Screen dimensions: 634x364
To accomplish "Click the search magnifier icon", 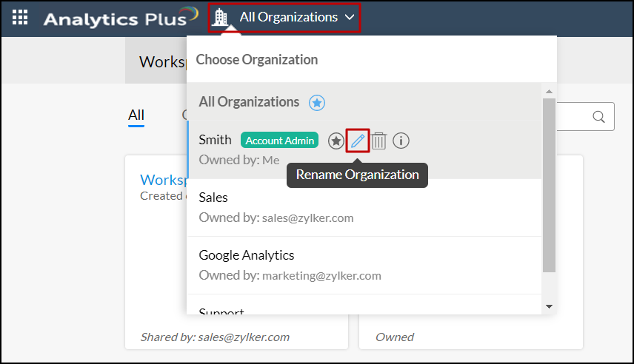I will coord(598,117).
